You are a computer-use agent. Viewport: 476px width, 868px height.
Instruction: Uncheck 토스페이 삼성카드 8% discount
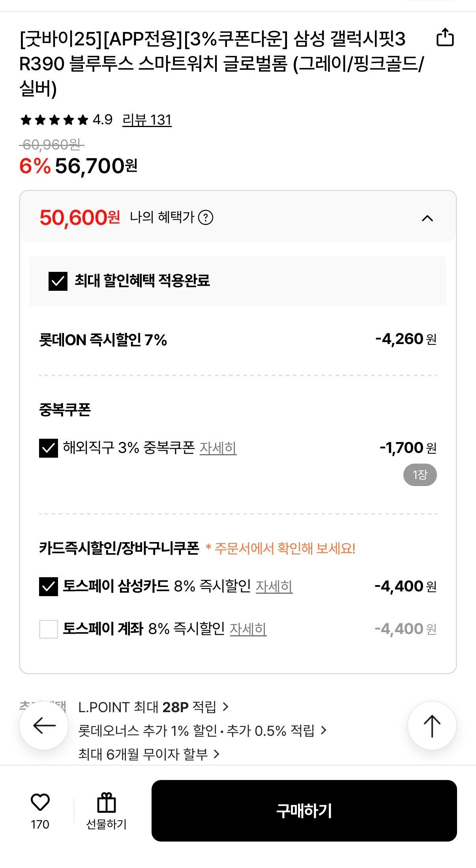(49, 587)
